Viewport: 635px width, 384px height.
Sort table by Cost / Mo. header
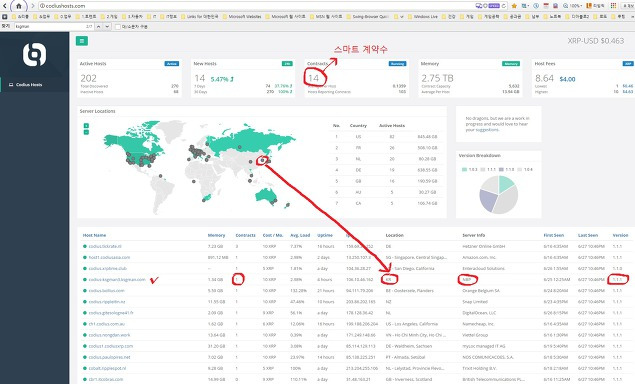pos(273,235)
